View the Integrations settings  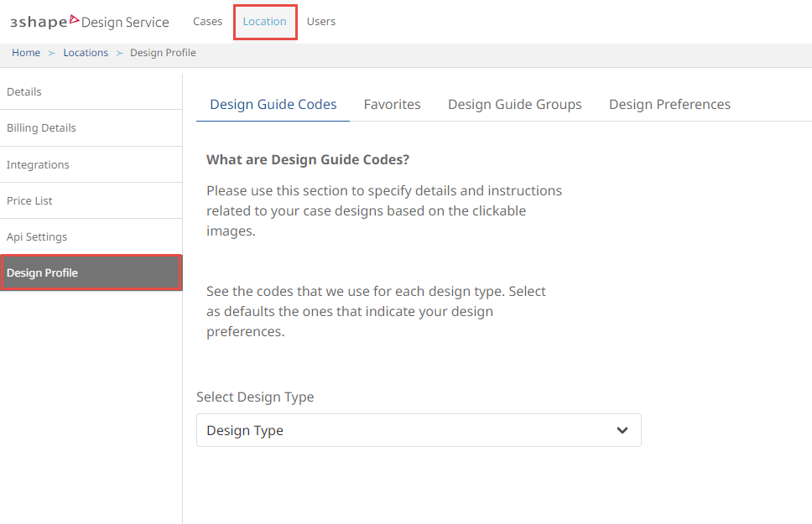pos(37,164)
